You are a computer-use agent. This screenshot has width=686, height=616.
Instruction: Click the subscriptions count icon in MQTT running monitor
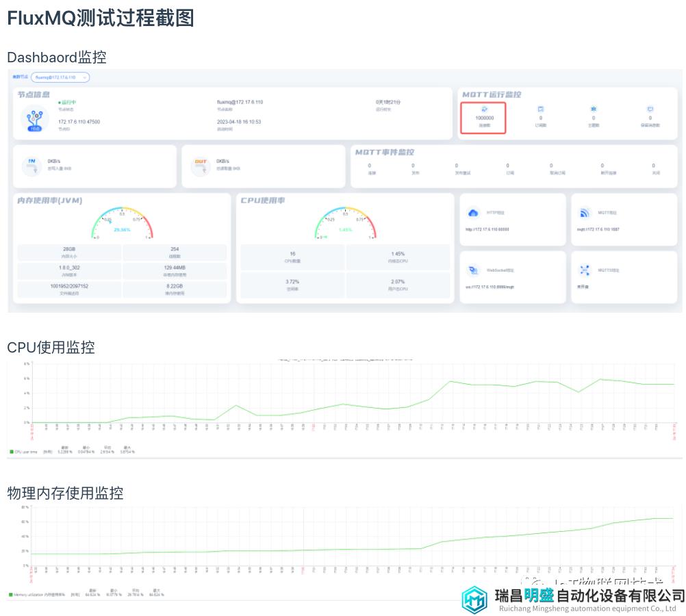pos(541,109)
